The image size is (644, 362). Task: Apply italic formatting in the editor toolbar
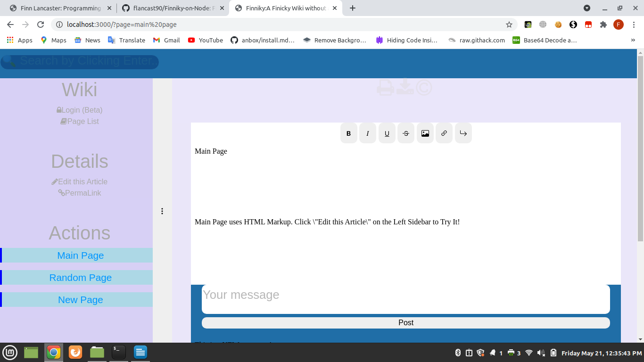coord(368,133)
